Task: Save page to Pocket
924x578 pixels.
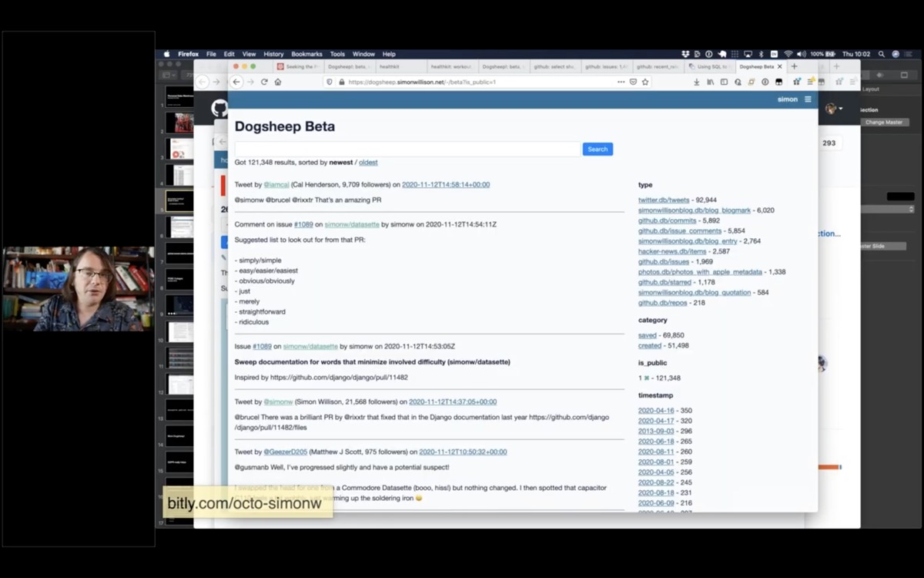Action: coord(633,82)
